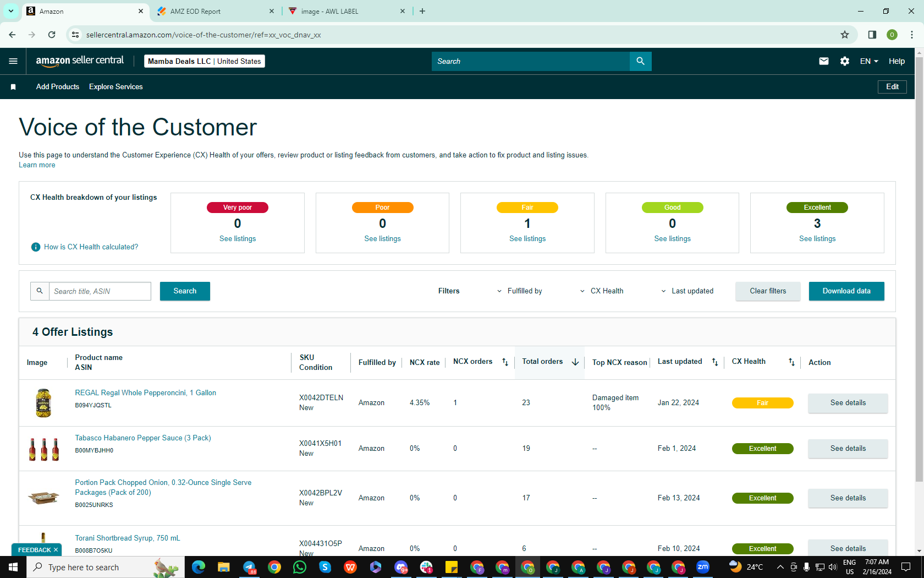924x578 pixels.
Task: Click the Clear filters button
Action: coord(768,291)
